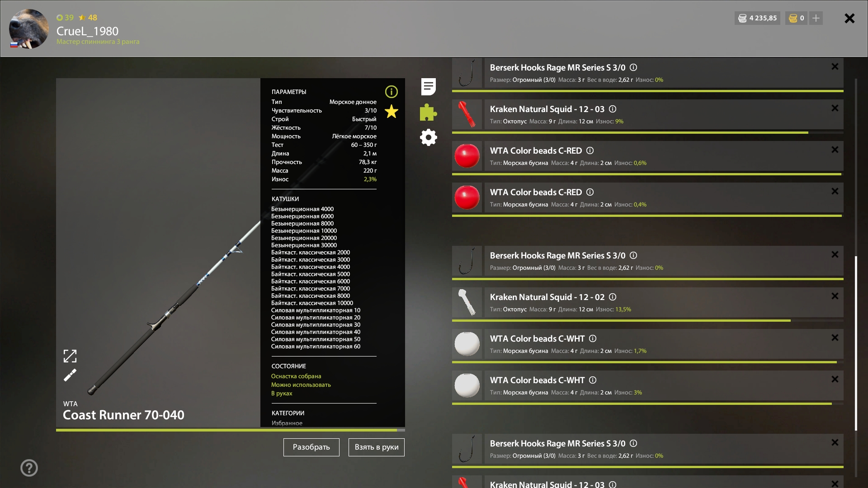Open the puzzle piece components icon
Viewport: 868px width, 488px height.
pyautogui.click(x=428, y=113)
